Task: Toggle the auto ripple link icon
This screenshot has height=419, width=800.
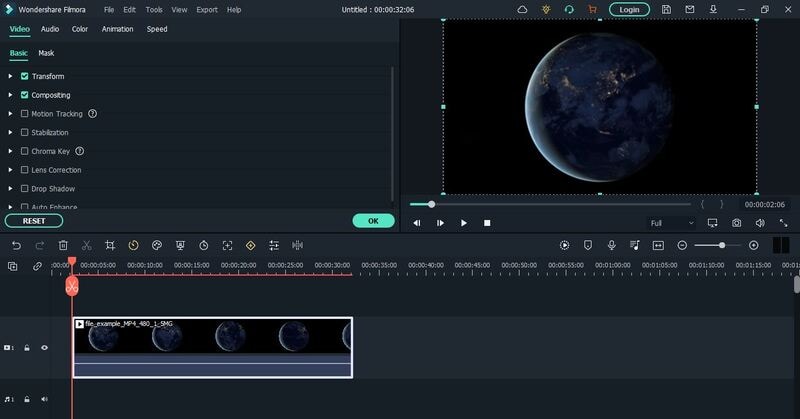Action: coord(37,266)
